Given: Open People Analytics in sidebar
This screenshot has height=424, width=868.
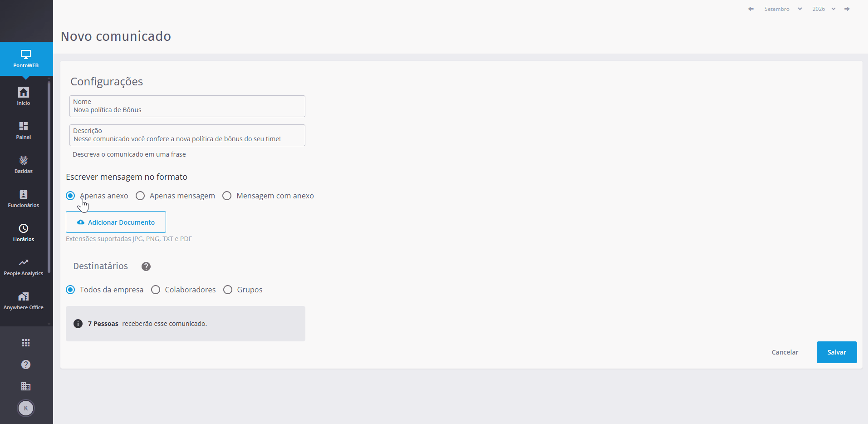Looking at the screenshot, I should pos(24,266).
